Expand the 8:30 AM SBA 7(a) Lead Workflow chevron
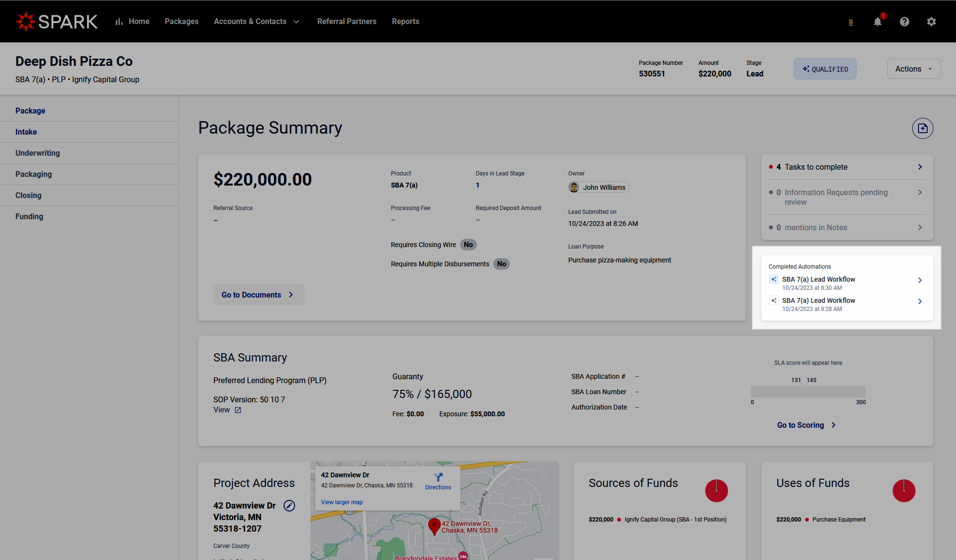 point(920,280)
